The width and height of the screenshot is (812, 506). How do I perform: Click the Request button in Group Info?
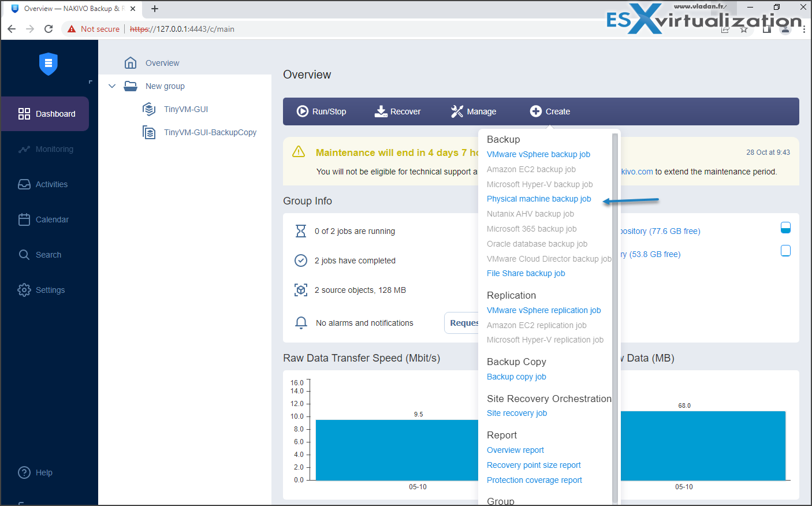point(461,323)
